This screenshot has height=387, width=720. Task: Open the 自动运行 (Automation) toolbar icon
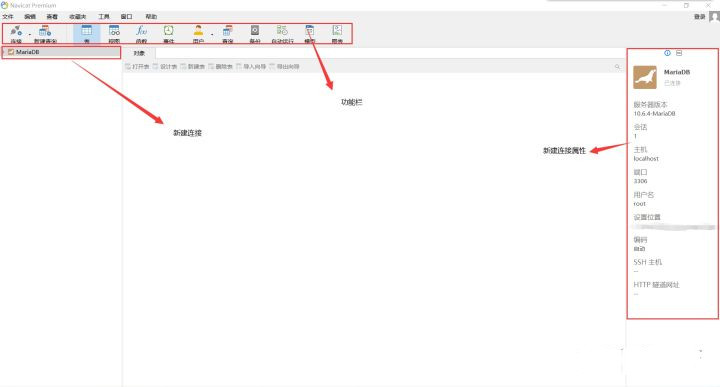tap(282, 34)
